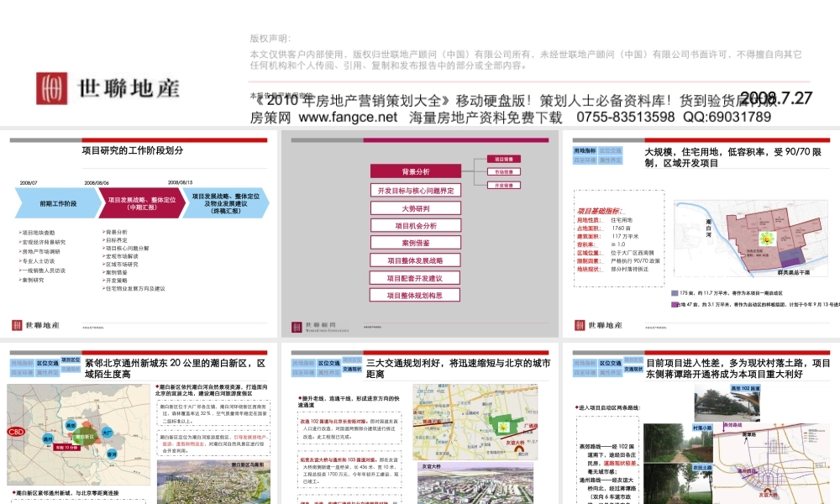Click the 专业人士访谈 bullet
This screenshot has height=504, width=840.
coord(37,261)
